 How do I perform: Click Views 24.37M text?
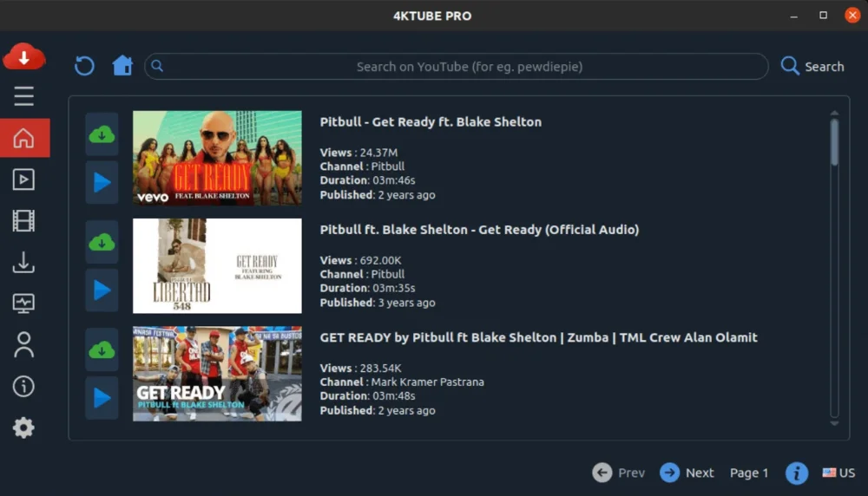tap(358, 153)
